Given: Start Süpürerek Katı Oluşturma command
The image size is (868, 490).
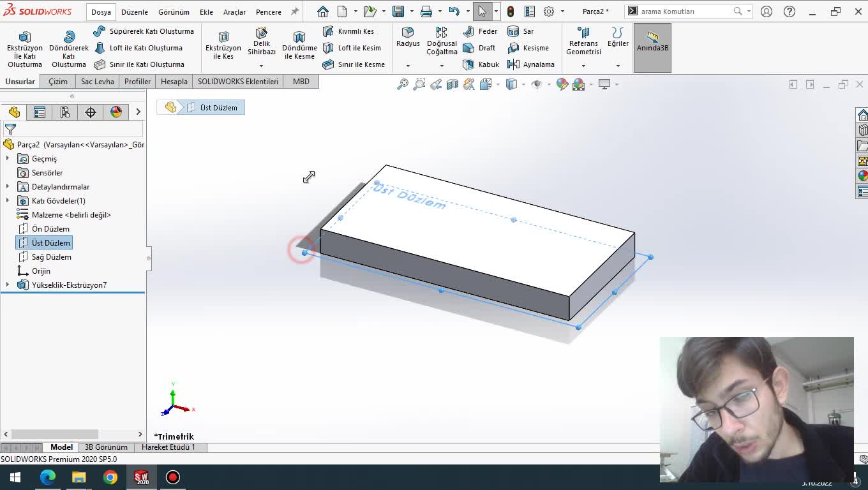Looking at the screenshot, I should [144, 31].
